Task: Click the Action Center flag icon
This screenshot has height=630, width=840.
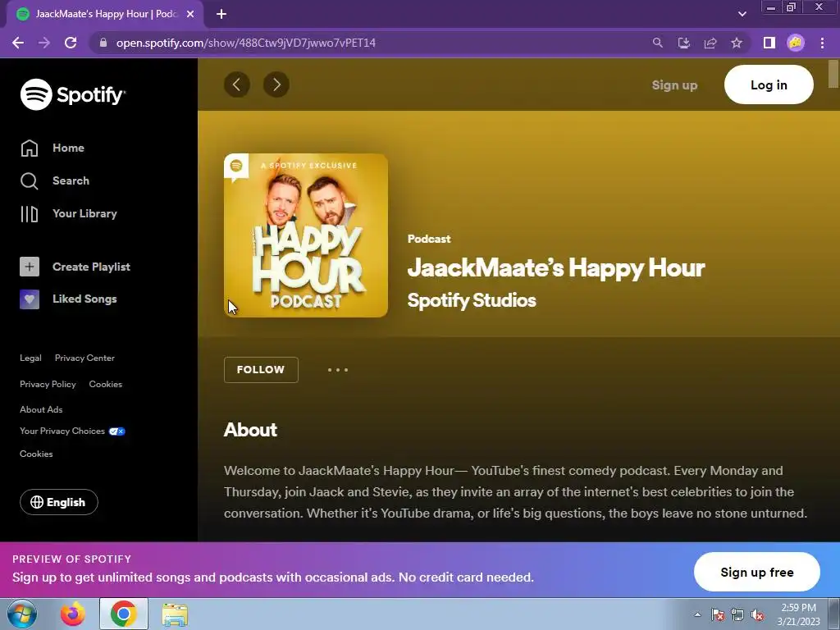Action: [x=718, y=614]
